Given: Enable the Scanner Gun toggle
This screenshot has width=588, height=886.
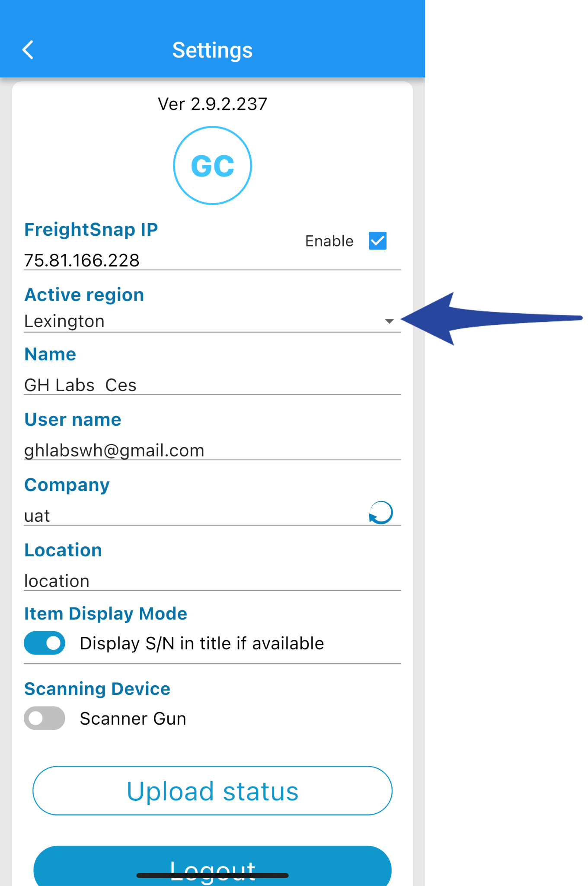Looking at the screenshot, I should click(45, 718).
